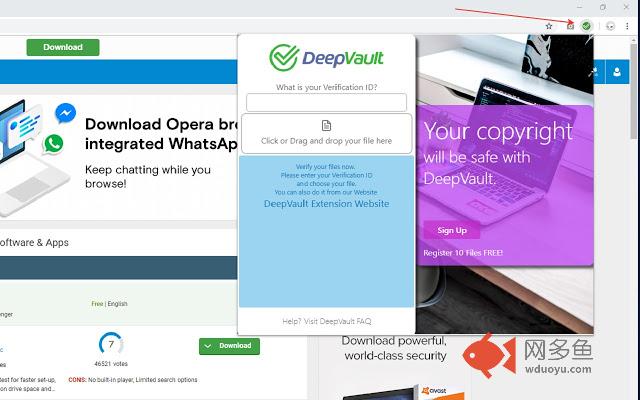Click the Avast ad image
Viewport: 640px width, 400px height.
pos(404,392)
